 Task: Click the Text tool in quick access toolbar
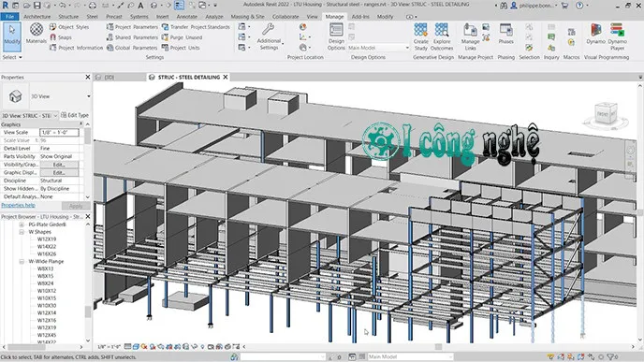tap(140, 6)
